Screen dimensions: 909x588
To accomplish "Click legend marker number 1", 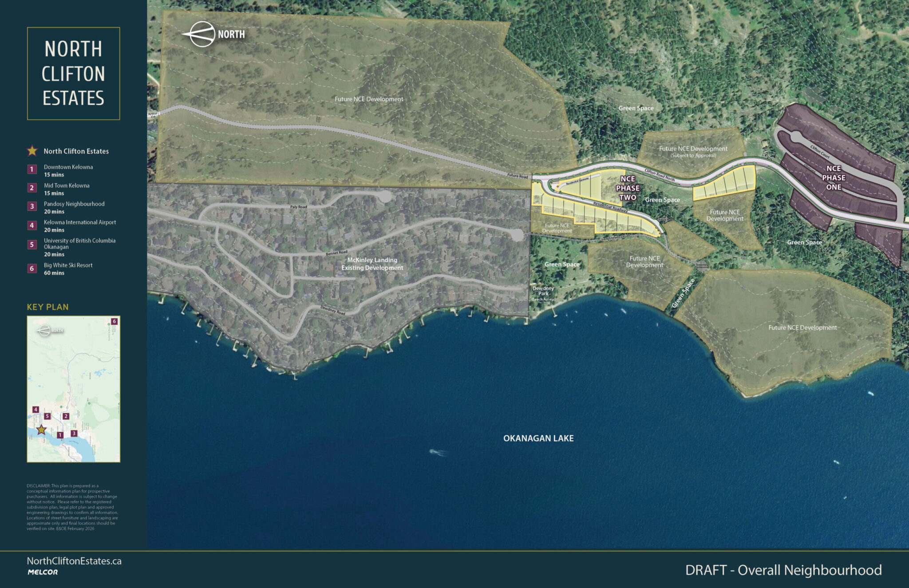I will tap(32, 170).
